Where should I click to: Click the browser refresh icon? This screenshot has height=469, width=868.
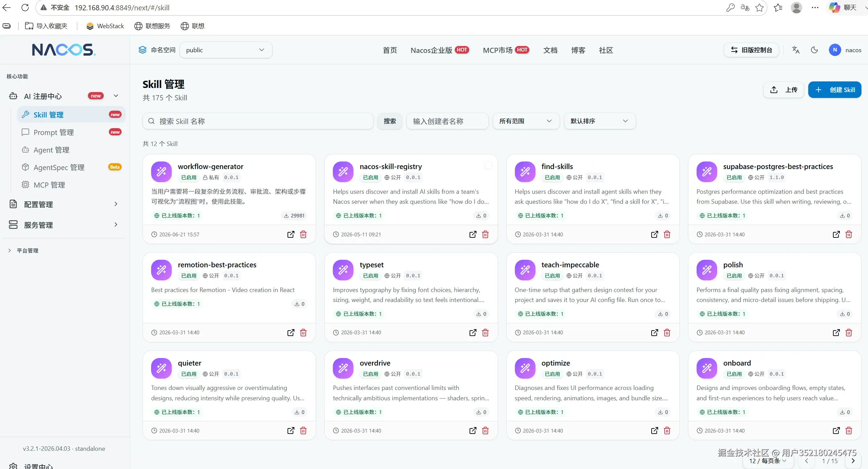click(x=25, y=8)
